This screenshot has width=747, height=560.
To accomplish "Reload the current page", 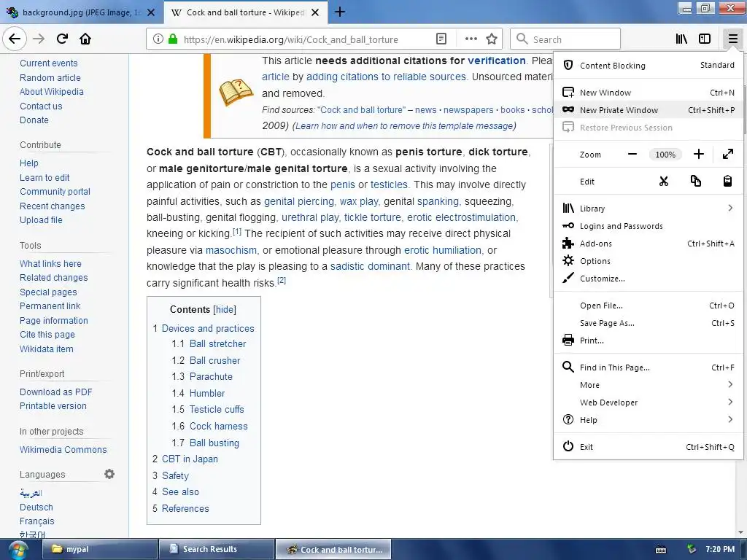I will click(x=62, y=39).
